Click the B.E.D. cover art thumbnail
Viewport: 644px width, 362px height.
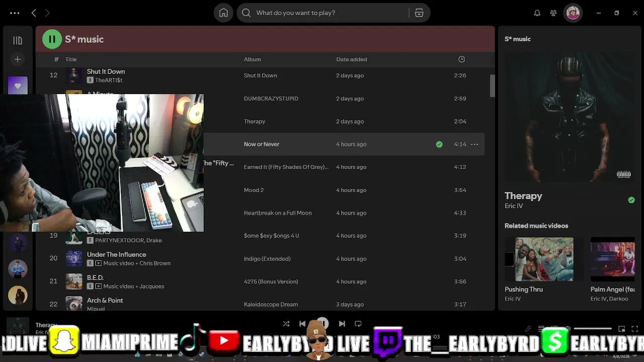[74, 282]
